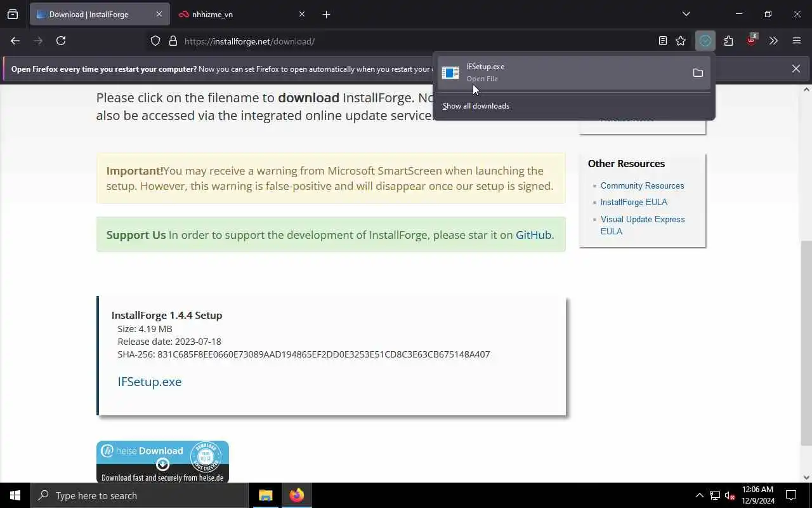
Task: Switch to the Download | InstallForge tab
Action: (100, 14)
